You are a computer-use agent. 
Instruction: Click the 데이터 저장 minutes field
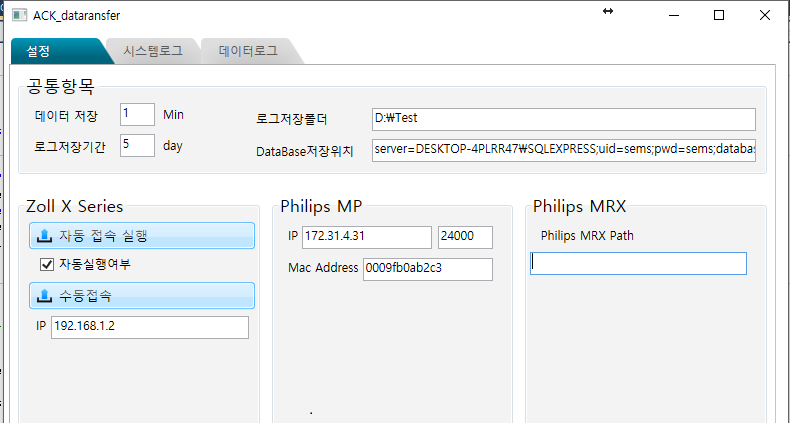[x=138, y=115]
